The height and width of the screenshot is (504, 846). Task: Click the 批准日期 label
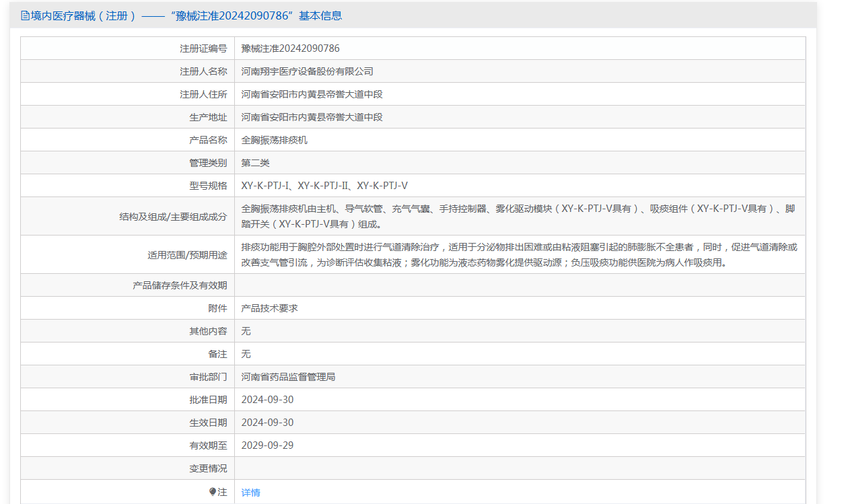[x=208, y=400]
